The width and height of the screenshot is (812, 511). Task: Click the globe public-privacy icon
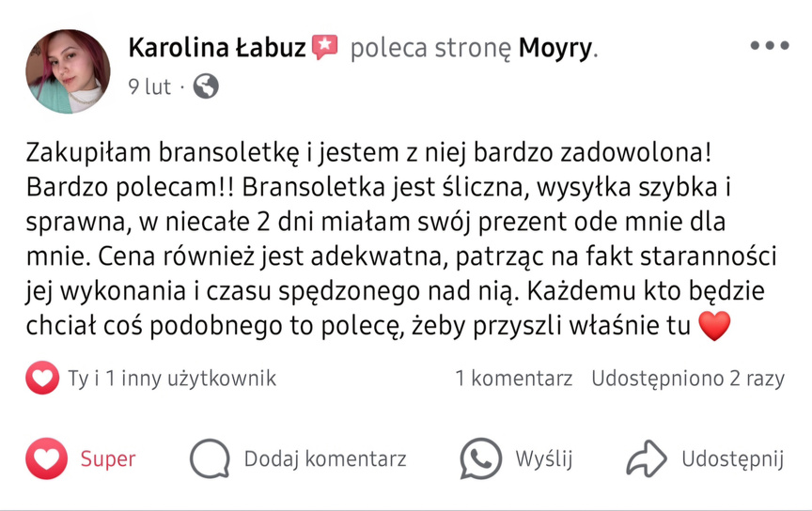point(206,85)
